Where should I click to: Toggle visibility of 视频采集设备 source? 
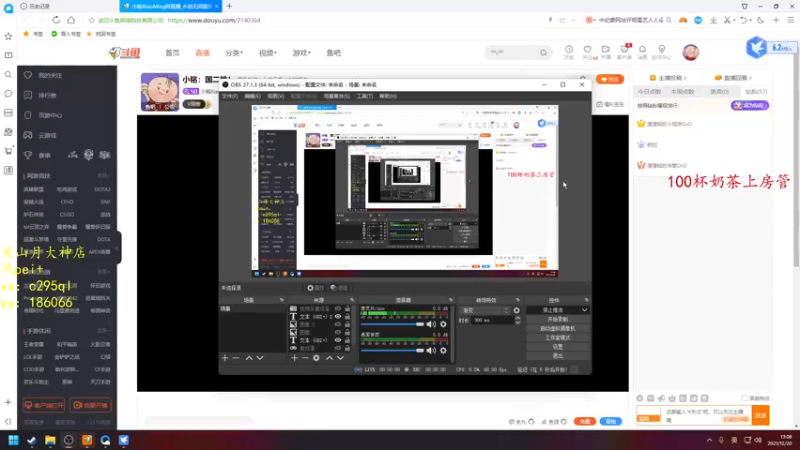pyautogui.click(x=338, y=309)
